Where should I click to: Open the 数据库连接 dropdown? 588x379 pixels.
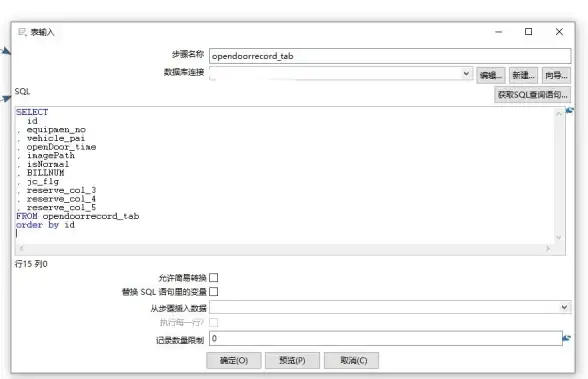(466, 73)
